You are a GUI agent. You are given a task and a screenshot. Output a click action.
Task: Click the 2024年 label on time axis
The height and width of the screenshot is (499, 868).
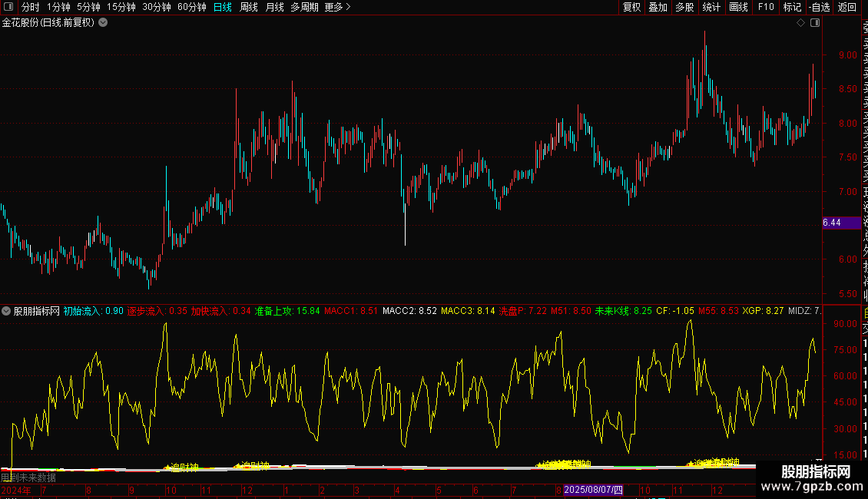(x=16, y=490)
